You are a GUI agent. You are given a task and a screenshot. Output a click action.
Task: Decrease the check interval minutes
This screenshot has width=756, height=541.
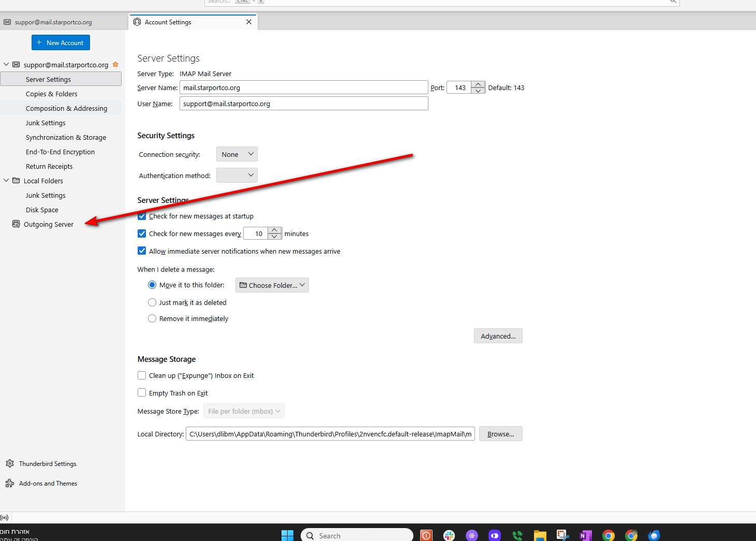tap(275, 237)
